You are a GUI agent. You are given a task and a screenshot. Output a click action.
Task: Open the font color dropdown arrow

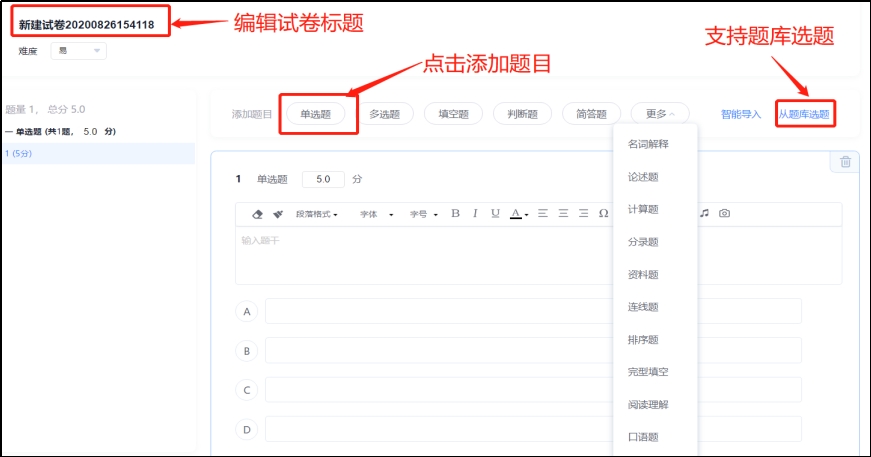point(526,215)
